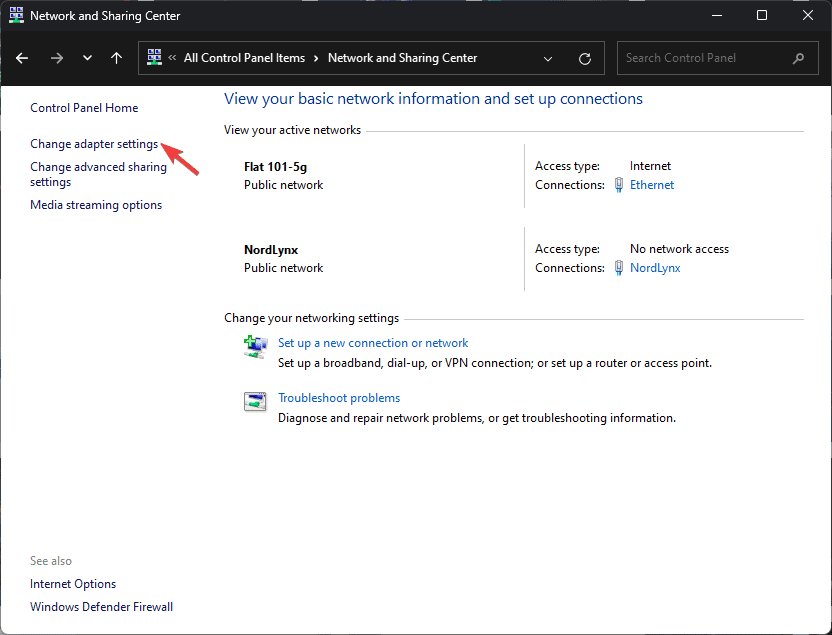Open Internet Options

73,584
